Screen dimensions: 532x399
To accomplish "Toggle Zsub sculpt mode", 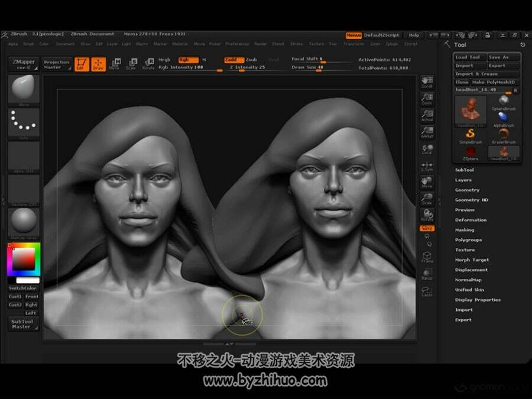I will click(x=251, y=60).
